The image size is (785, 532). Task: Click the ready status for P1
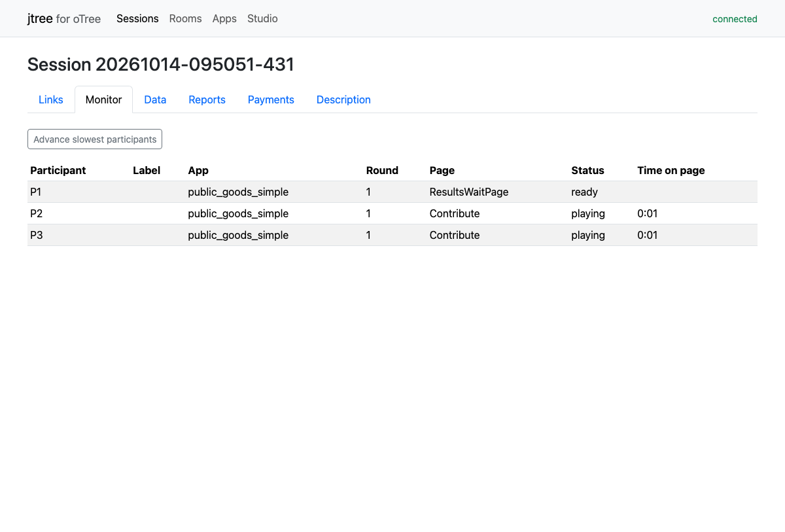(584, 192)
